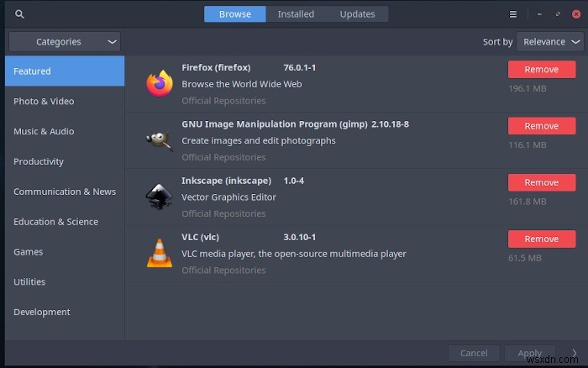
Task: Select the Development category
Action: (65, 312)
